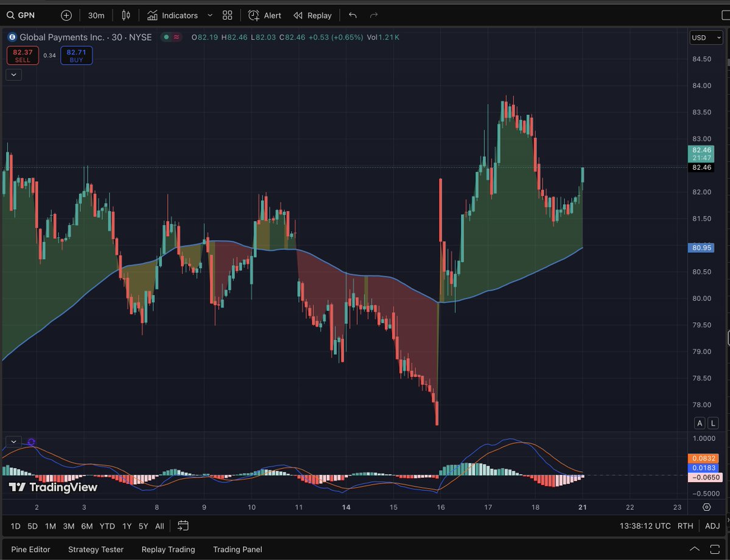Collapse the lower MACD pane legend
The image size is (730, 560).
tap(13, 441)
